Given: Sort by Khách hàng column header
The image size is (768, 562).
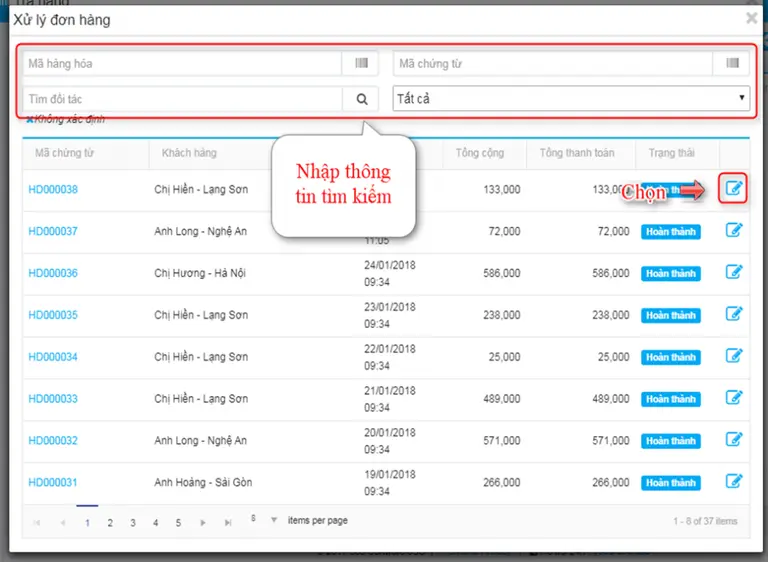Looking at the screenshot, I should 189,153.
